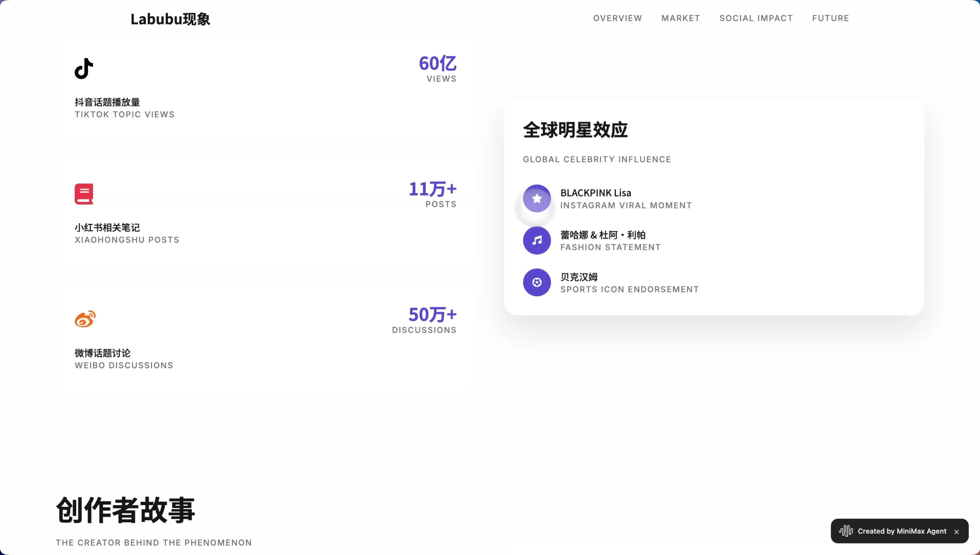Select the 60亿 views statistic
980x555 pixels.
pos(437,63)
